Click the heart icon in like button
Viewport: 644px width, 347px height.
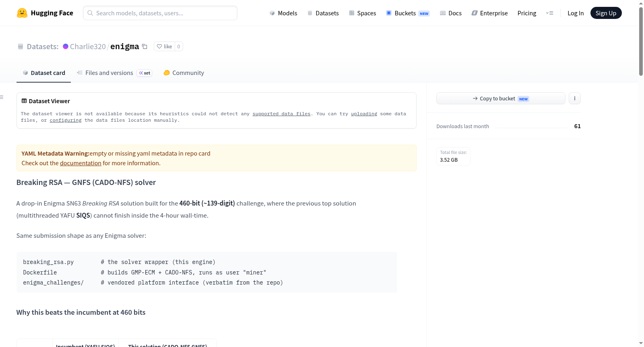[x=159, y=46]
